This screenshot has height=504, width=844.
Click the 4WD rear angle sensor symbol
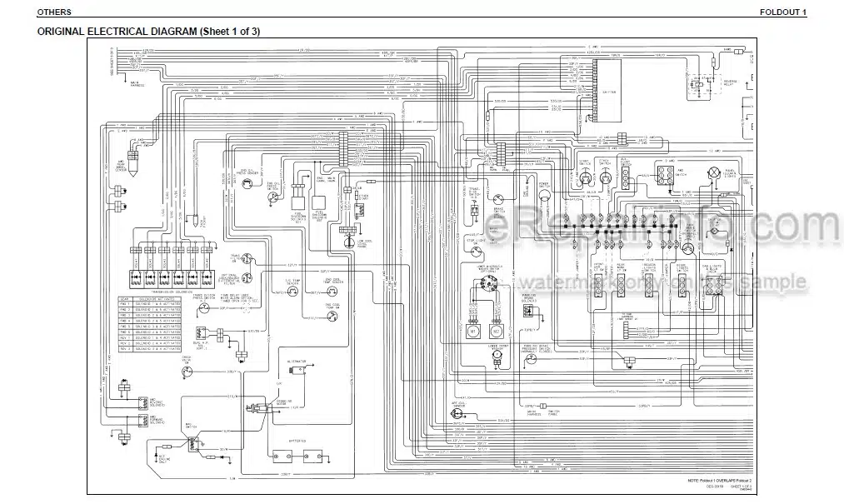133,165
